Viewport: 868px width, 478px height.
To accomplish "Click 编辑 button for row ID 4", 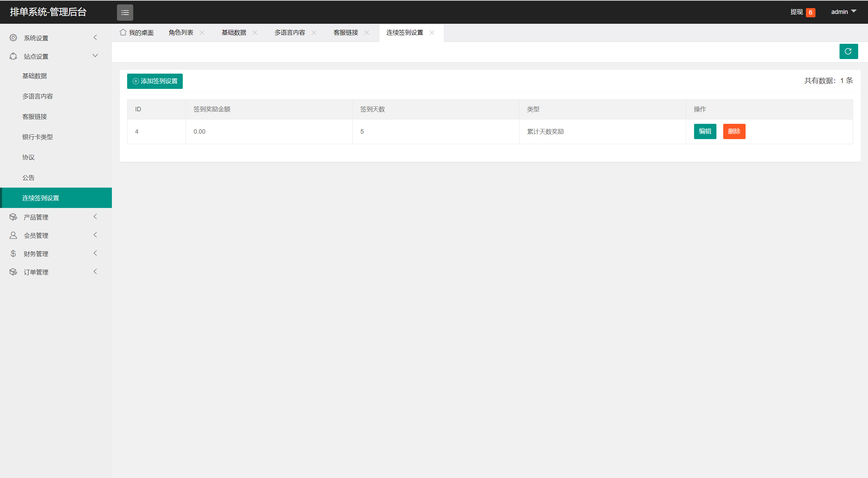I will 705,131.
